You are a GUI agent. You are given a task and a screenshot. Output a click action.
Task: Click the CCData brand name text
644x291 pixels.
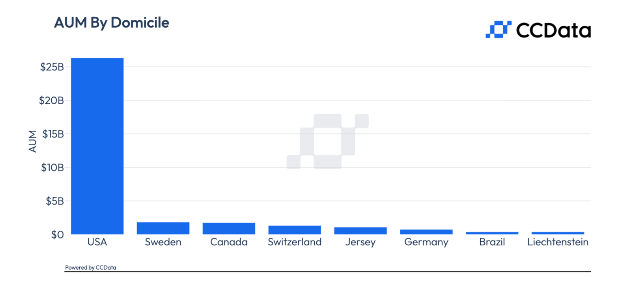(x=553, y=30)
